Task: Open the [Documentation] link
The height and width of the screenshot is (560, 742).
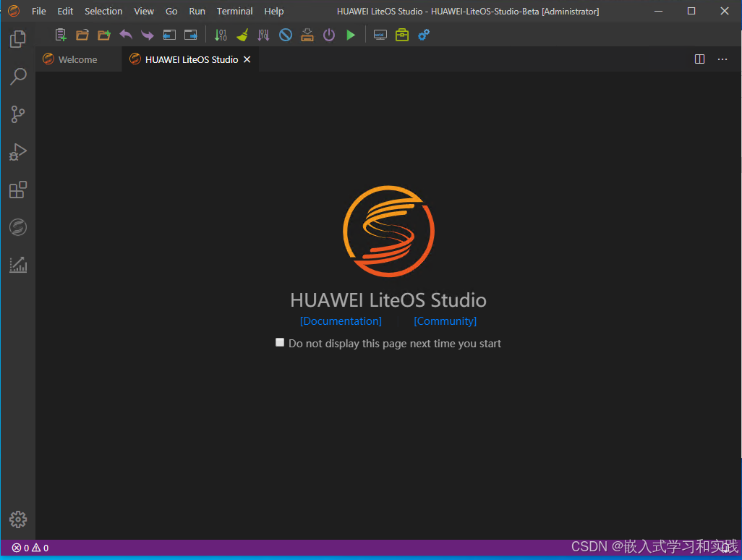Action: (x=341, y=321)
